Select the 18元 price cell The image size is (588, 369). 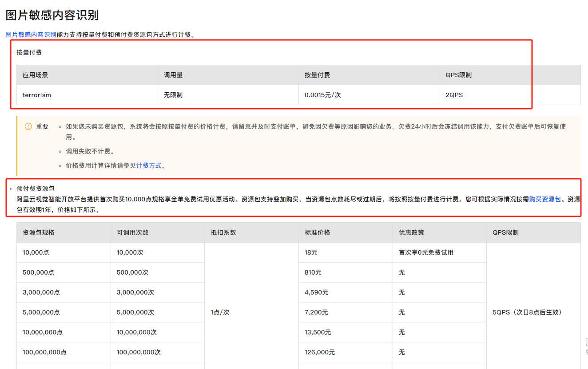click(x=346, y=252)
